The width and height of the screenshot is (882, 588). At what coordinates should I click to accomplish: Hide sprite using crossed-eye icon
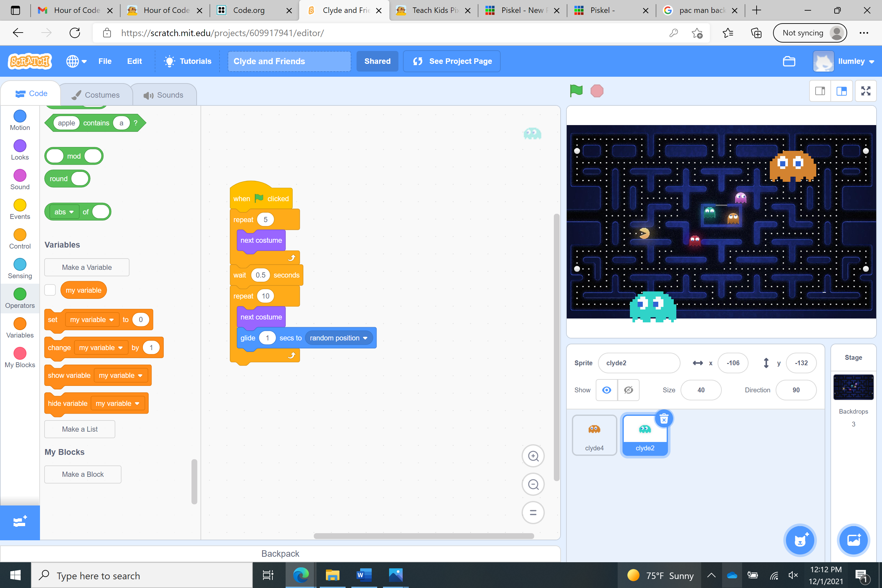pos(629,390)
